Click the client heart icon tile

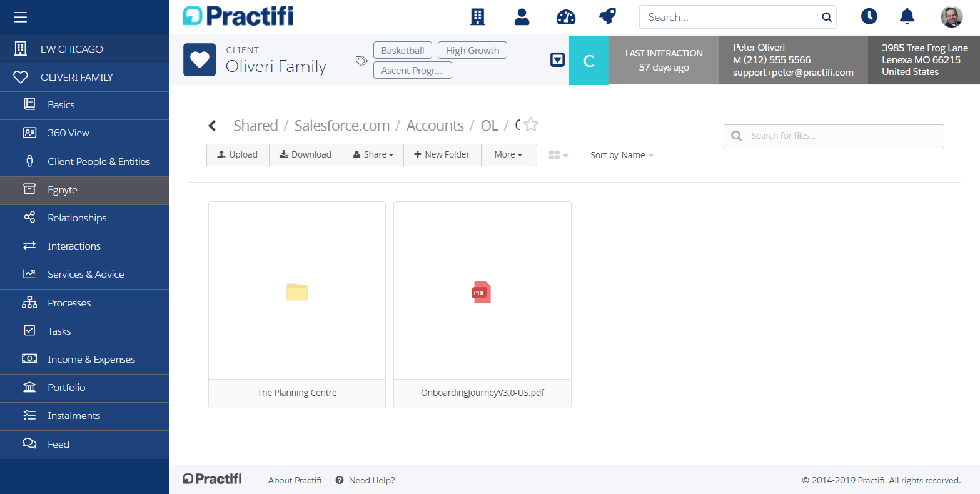coord(200,60)
